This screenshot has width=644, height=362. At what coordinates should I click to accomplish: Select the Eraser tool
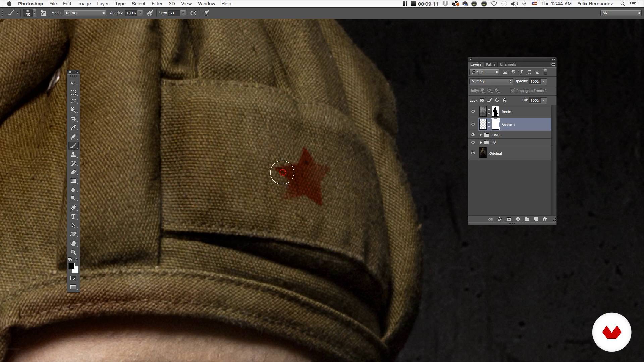[73, 172]
